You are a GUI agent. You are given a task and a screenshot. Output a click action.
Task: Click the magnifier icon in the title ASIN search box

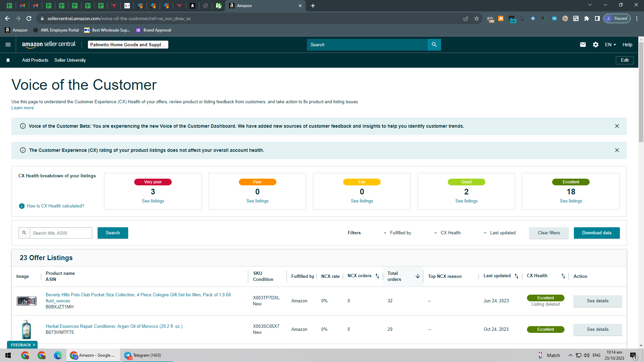24,233
